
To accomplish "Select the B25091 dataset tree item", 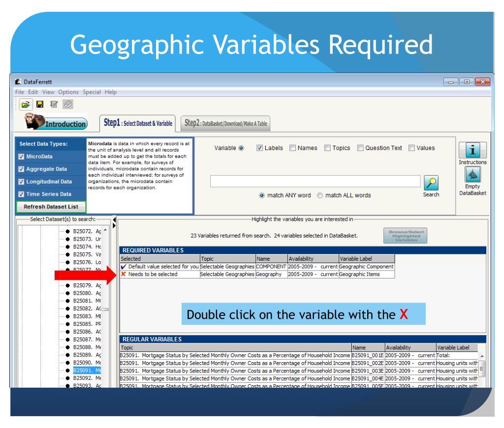I will coord(87,370).
